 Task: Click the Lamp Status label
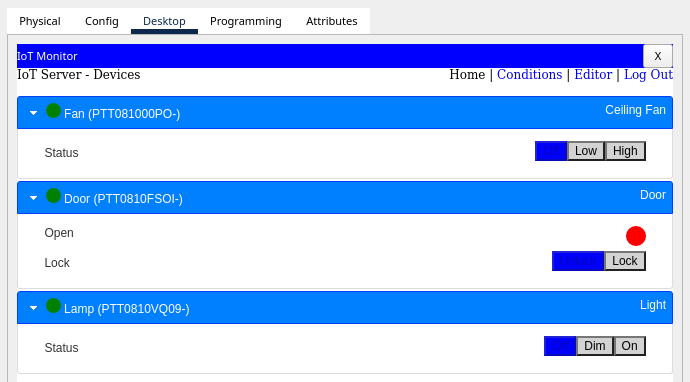pyautogui.click(x=61, y=348)
